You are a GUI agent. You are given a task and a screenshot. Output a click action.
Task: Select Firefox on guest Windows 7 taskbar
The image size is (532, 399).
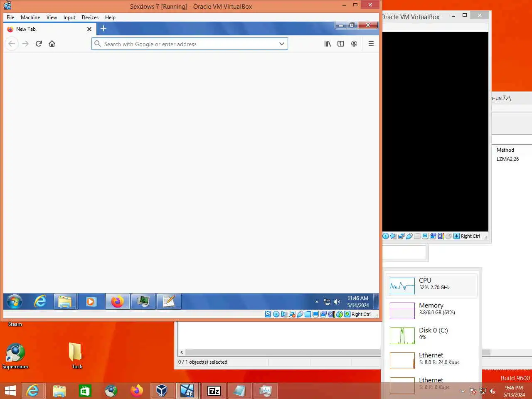click(117, 301)
